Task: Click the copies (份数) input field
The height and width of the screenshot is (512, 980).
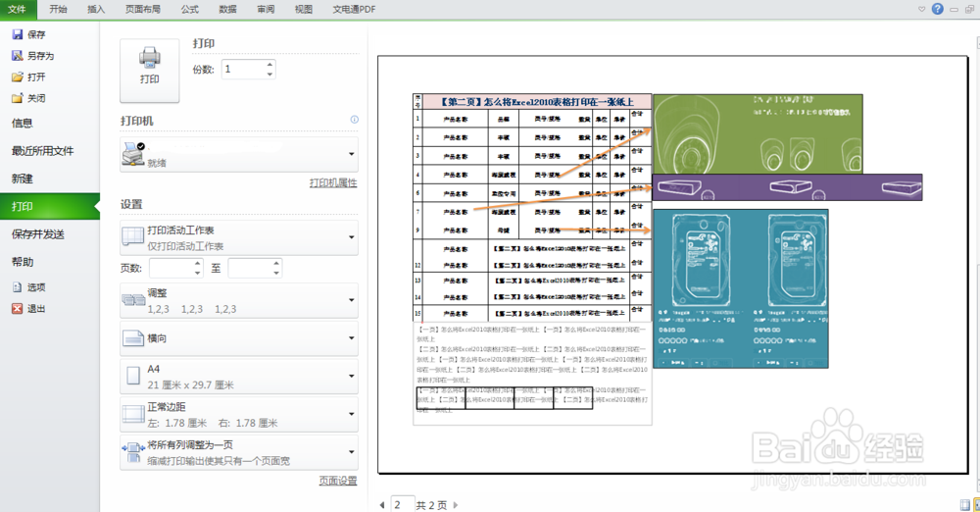Action: [x=244, y=70]
